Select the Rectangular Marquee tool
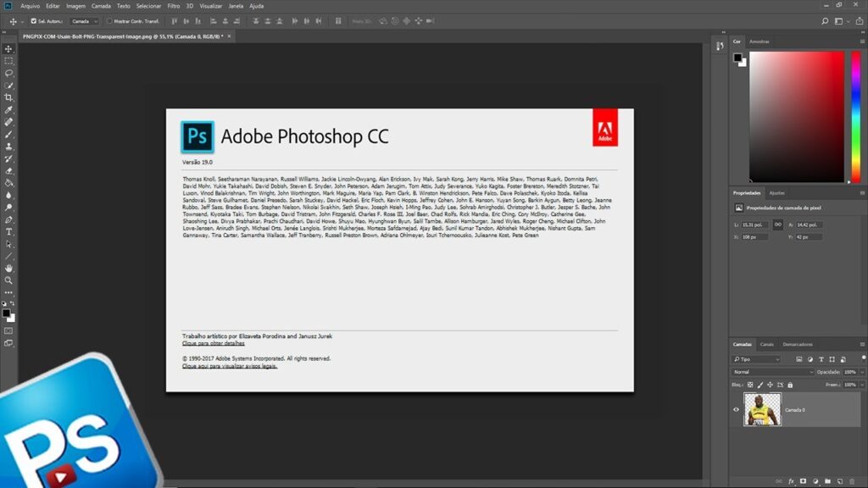868x488 pixels. (x=8, y=61)
